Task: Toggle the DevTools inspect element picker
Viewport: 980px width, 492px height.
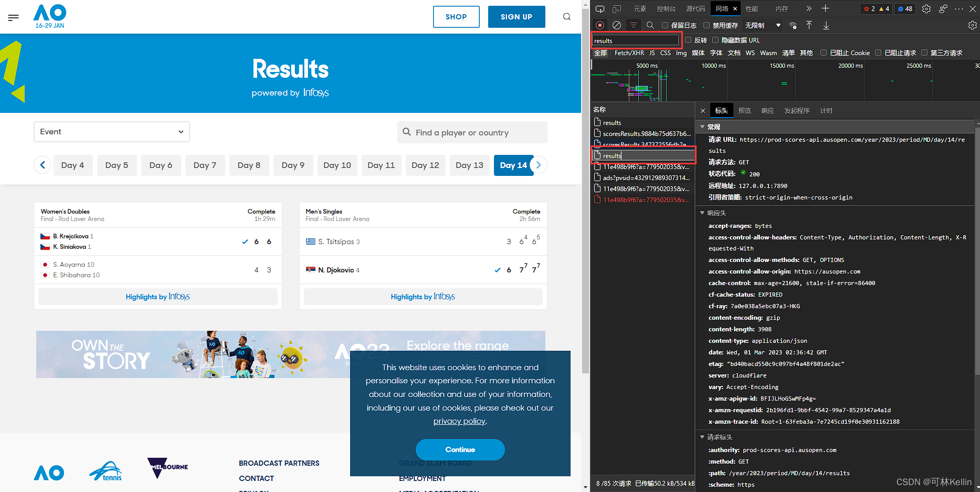Action: click(600, 9)
